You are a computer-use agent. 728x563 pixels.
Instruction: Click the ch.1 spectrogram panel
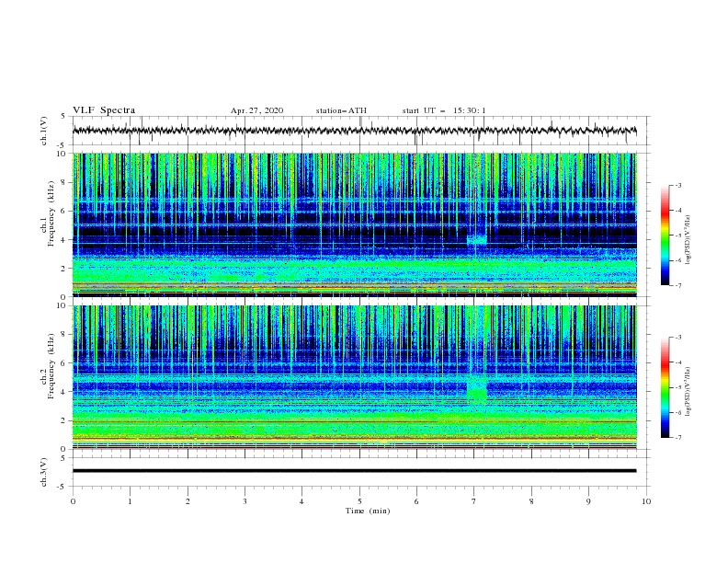pyautogui.click(x=355, y=224)
